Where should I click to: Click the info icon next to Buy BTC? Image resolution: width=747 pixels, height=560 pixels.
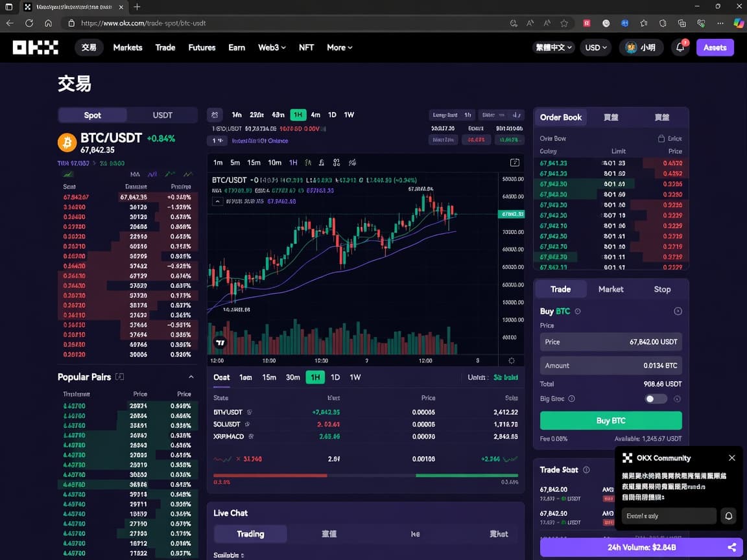click(x=577, y=311)
